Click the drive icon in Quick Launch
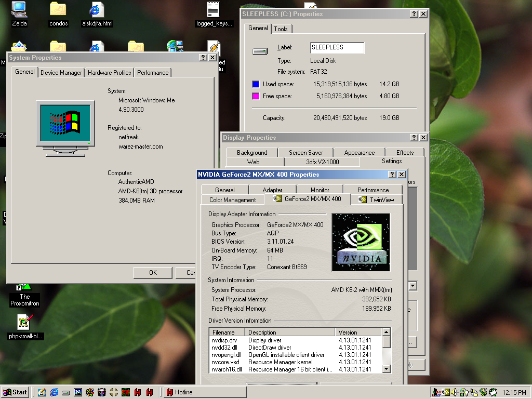 pos(66,393)
